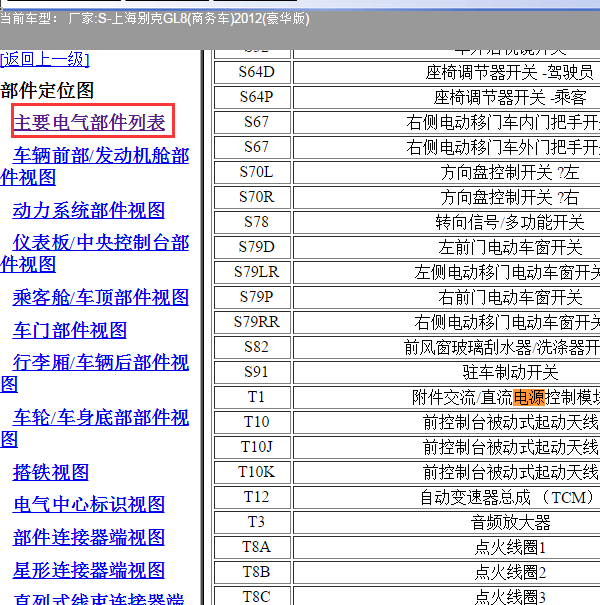Open 乘客舱/车顶部件视图 link
This screenshot has height=605, width=600.
pyautogui.click(x=100, y=297)
